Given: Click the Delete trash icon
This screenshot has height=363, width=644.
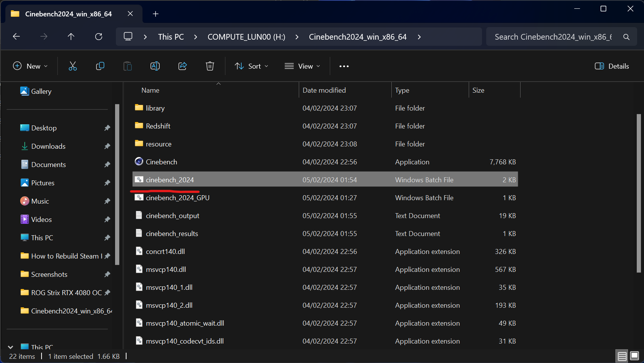Looking at the screenshot, I should 210,66.
